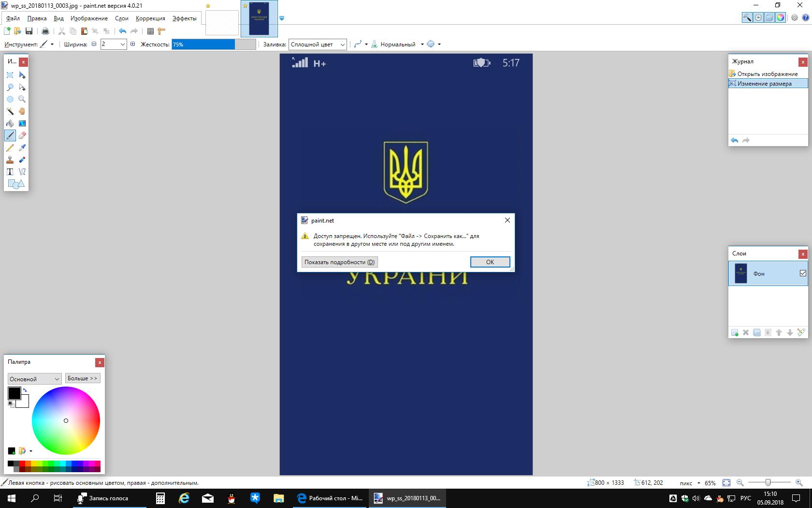
Task: Click the zoom slider in status bar
Action: (x=769, y=482)
